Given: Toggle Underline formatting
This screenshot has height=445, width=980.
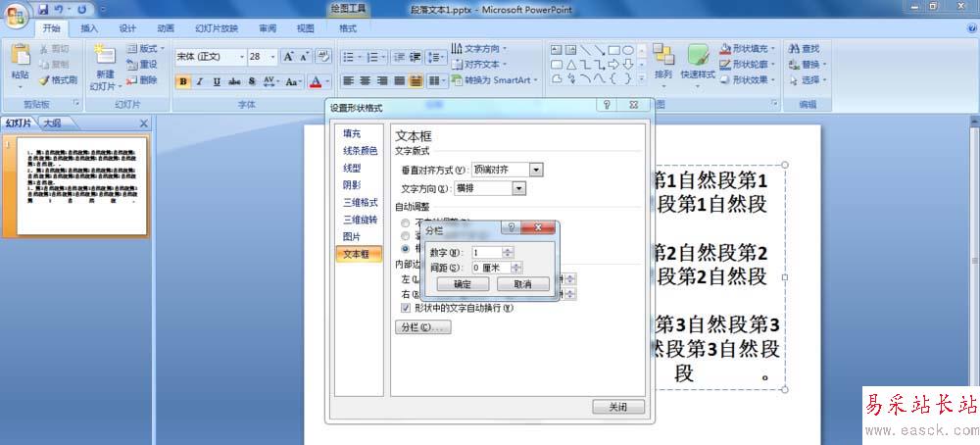Looking at the screenshot, I should click(x=217, y=82).
